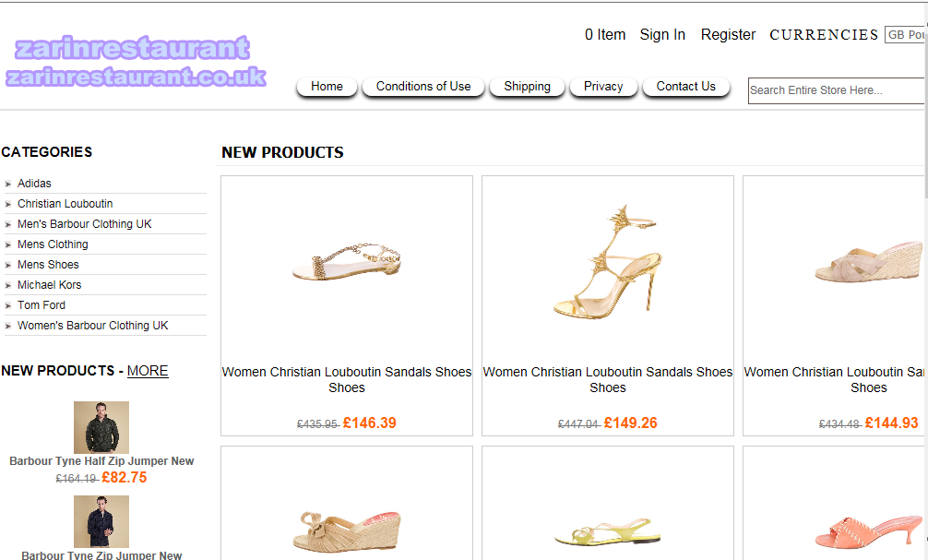928x560 pixels.
Task: Click the arrow bullet beside Women's Barbour Clothing UK
Action: click(8, 327)
